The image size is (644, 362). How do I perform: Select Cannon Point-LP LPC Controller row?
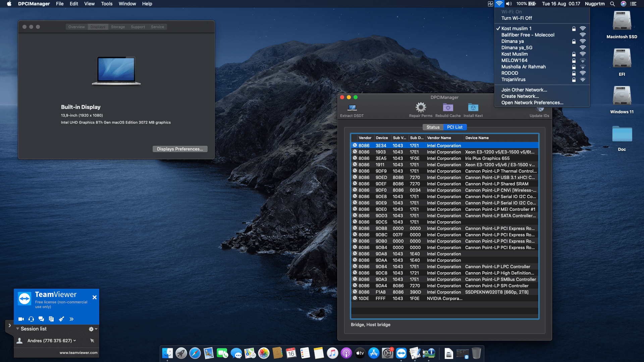click(x=445, y=266)
